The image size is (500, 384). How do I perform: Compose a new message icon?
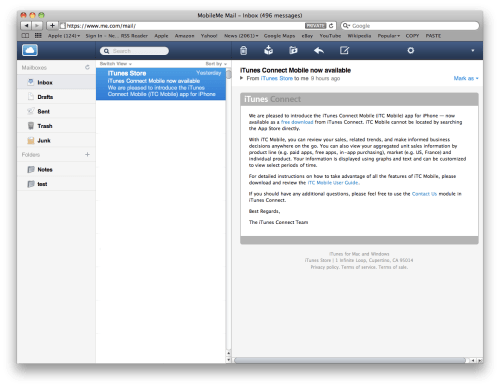click(344, 50)
